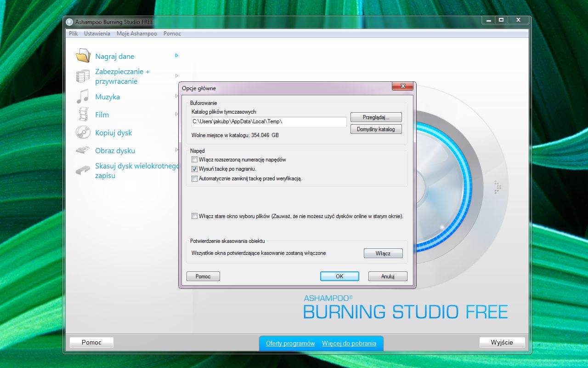Enable Włącz stare okno wyboru plików
Image resolution: width=588 pixels, height=368 pixels.
coord(194,216)
